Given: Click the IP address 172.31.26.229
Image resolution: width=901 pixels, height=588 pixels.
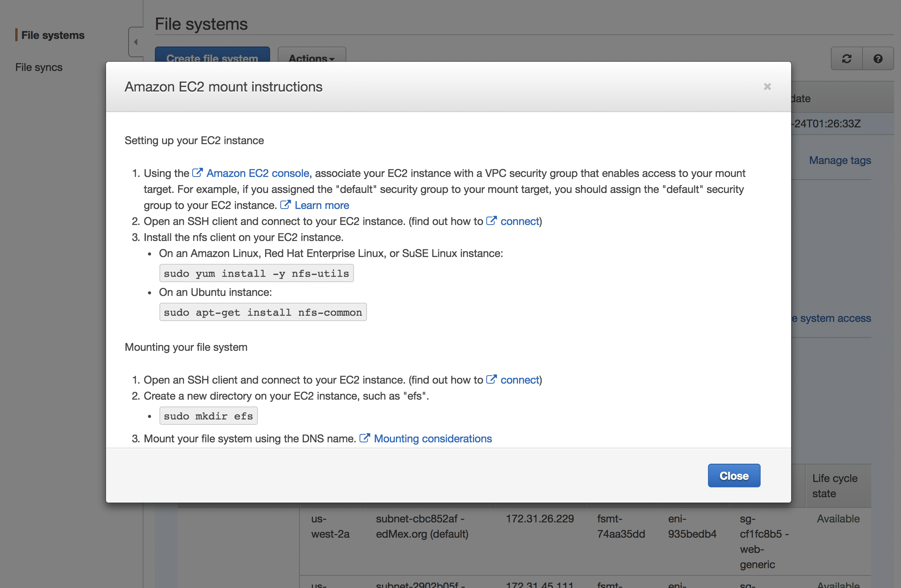Looking at the screenshot, I should 540,519.
